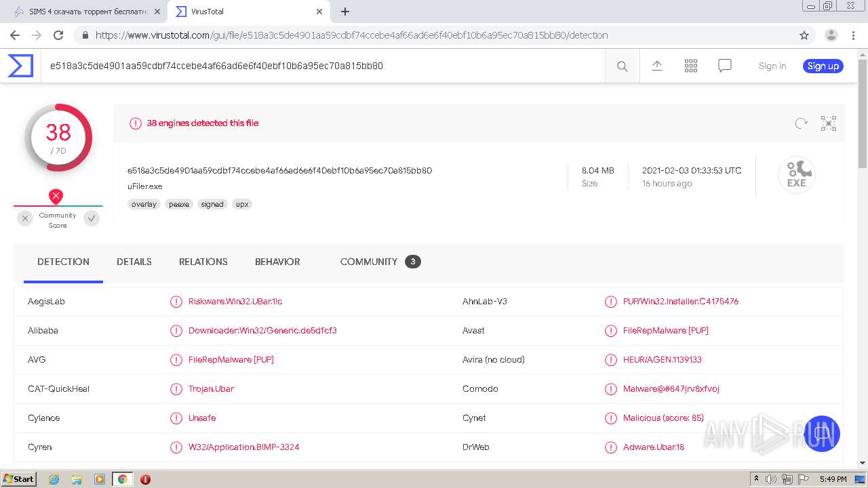Click the hash search input field
Screen dimensions: 868x488
[323, 66]
